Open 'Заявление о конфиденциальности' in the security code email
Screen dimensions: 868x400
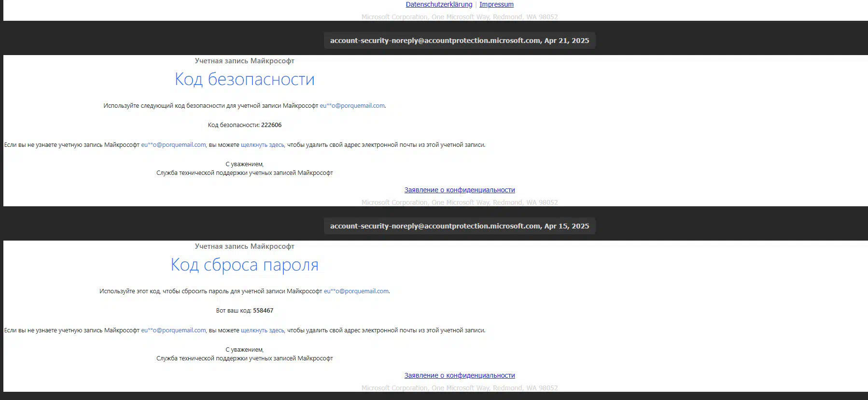point(460,190)
